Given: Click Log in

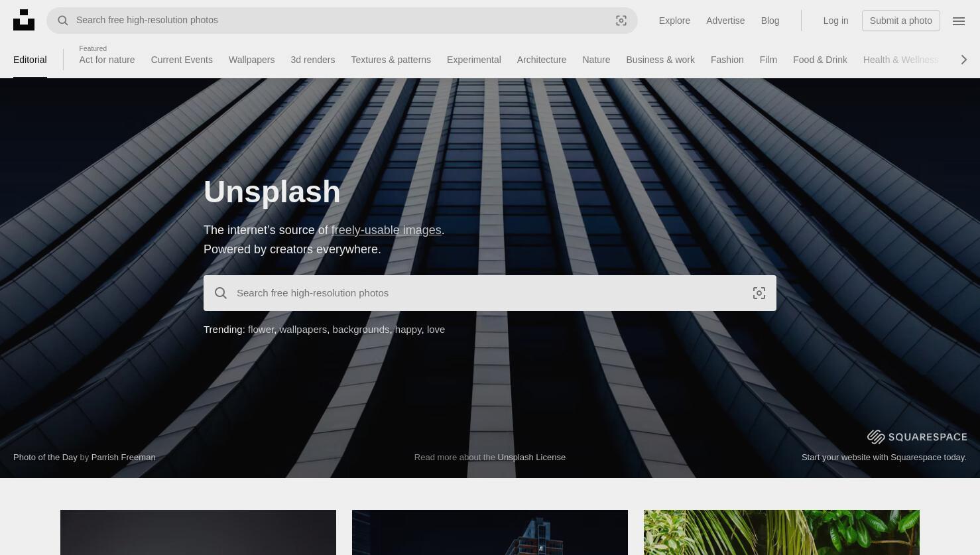Looking at the screenshot, I should coord(835,21).
